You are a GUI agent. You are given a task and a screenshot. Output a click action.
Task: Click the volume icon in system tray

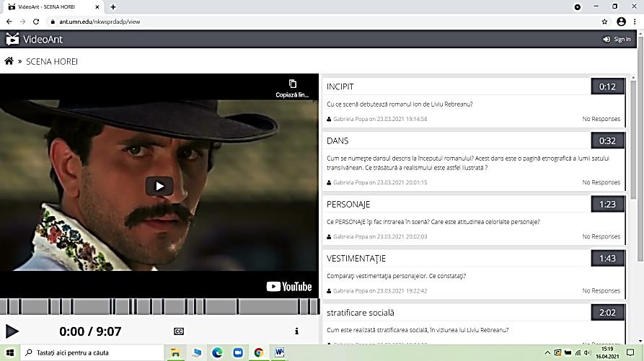click(587, 353)
